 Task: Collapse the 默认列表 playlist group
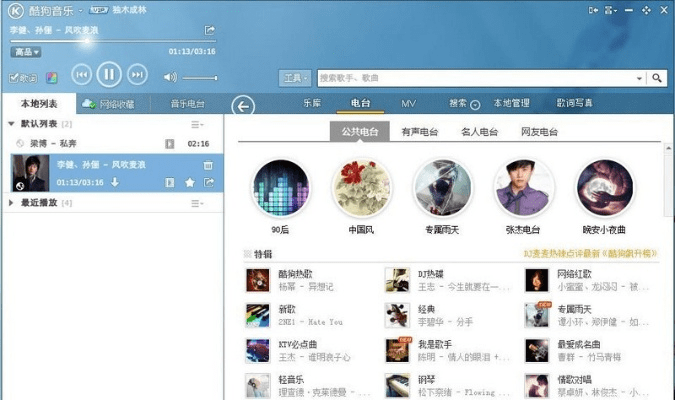(11, 124)
